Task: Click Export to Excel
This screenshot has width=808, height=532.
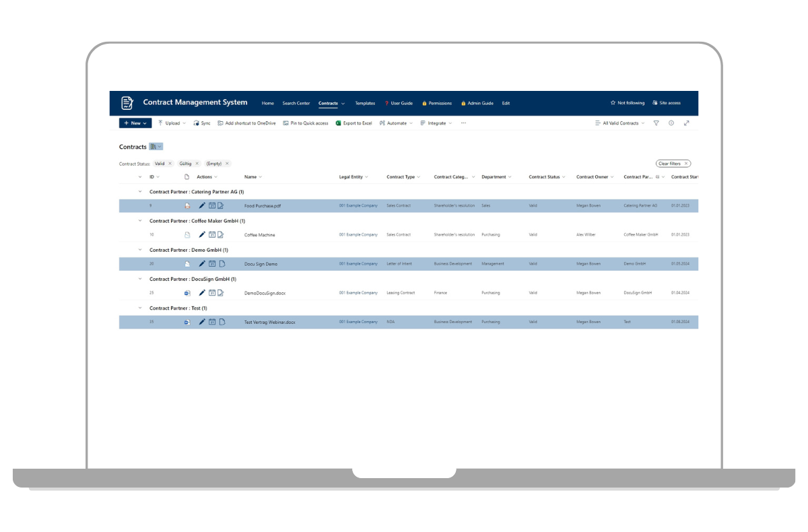Action: [353, 123]
